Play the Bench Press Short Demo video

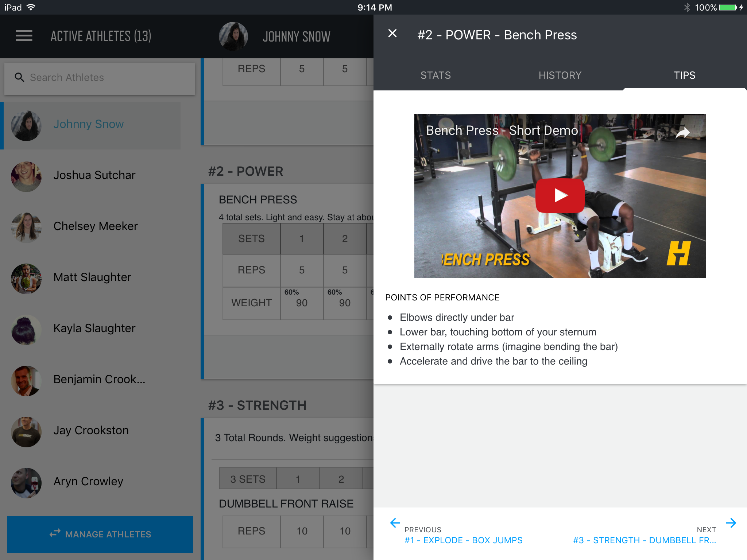pyautogui.click(x=560, y=195)
